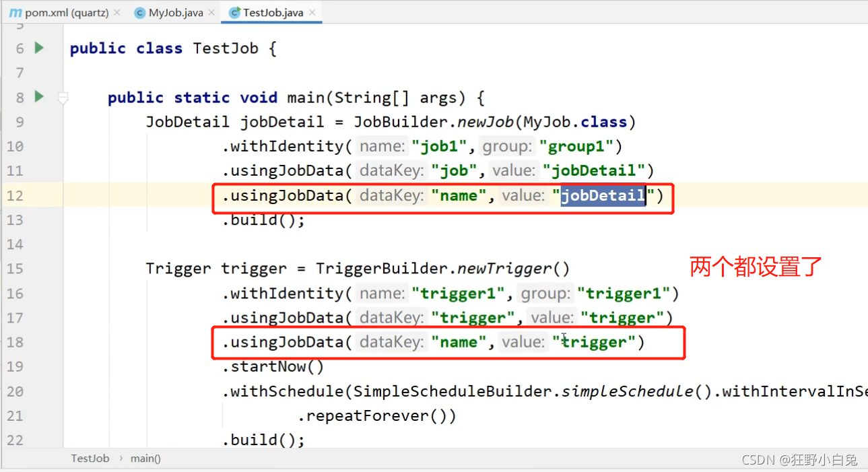Click the class icon on TestJob.java tab
868x472 pixels.
234,12
